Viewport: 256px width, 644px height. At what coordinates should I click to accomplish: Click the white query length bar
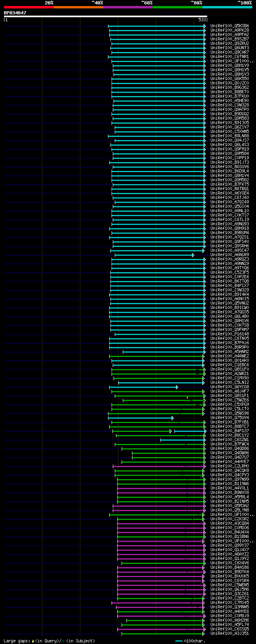(106, 16)
